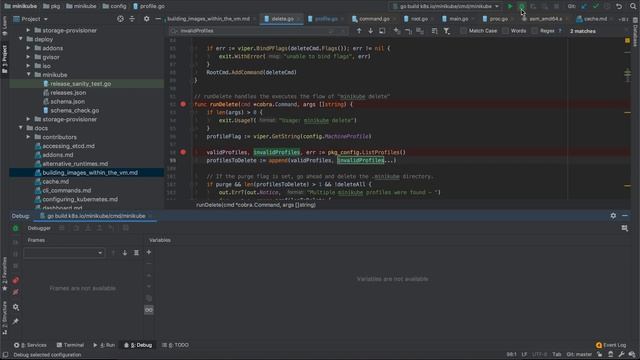This screenshot has height=360, width=640.
Task: Open the Terminal tool window
Action: coord(70,345)
